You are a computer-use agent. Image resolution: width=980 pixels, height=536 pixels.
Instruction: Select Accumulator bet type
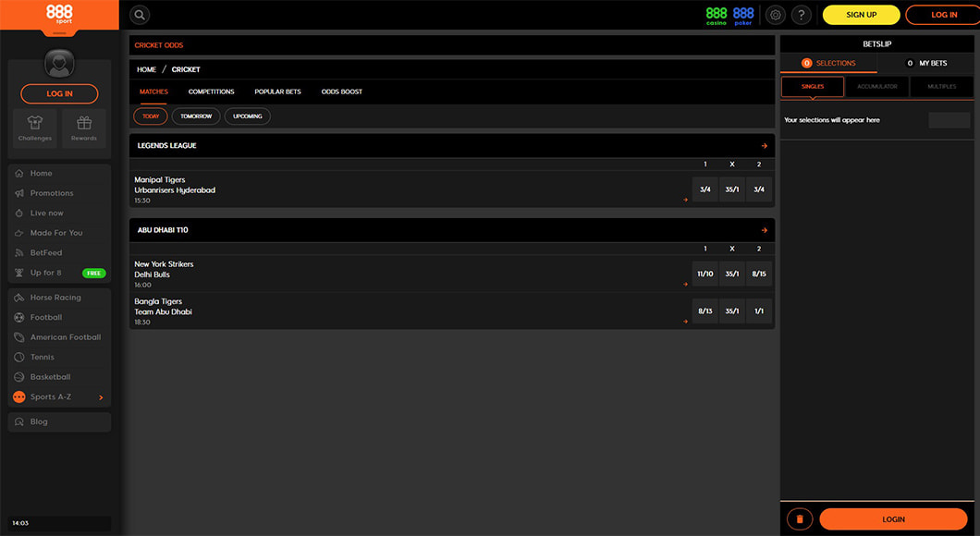tap(876, 87)
